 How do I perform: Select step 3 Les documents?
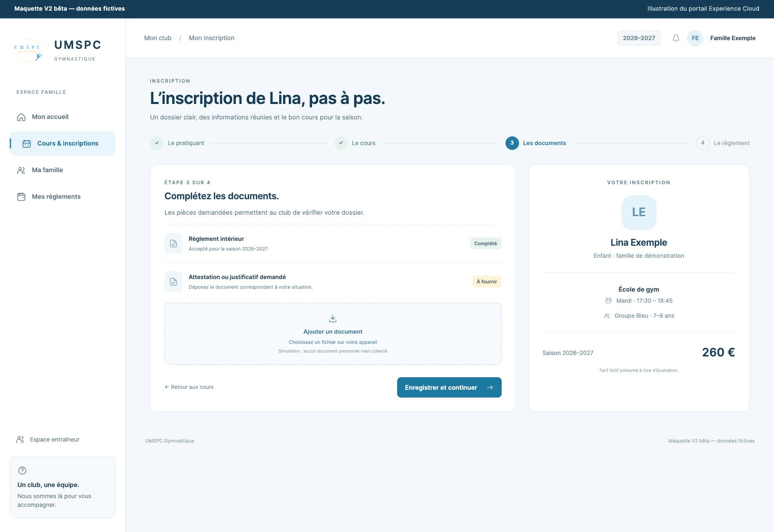(x=536, y=143)
